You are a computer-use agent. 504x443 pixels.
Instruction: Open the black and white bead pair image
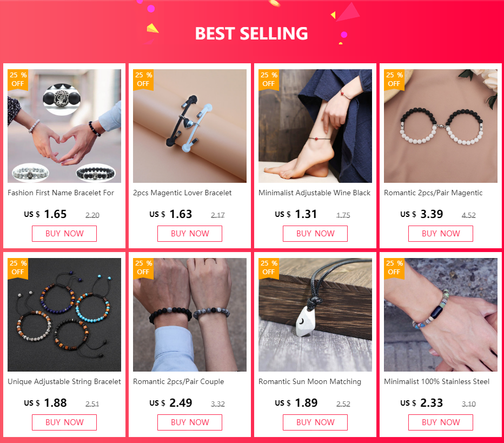(441, 126)
